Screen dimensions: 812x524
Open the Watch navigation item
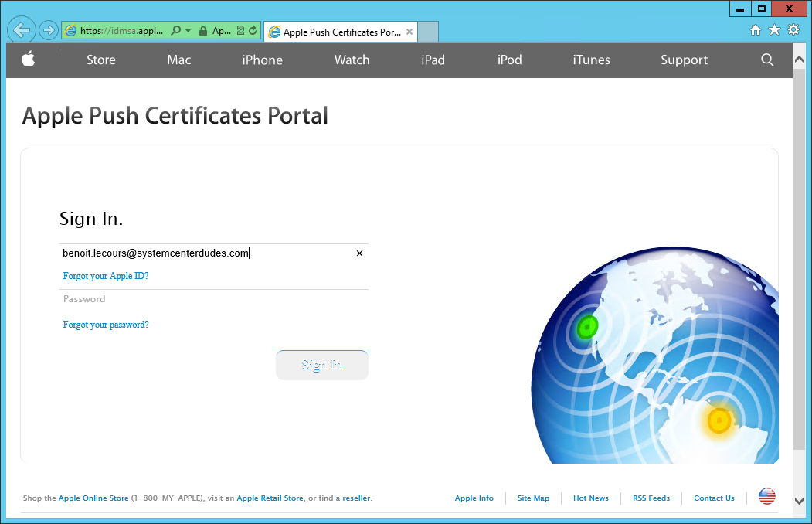(x=352, y=60)
